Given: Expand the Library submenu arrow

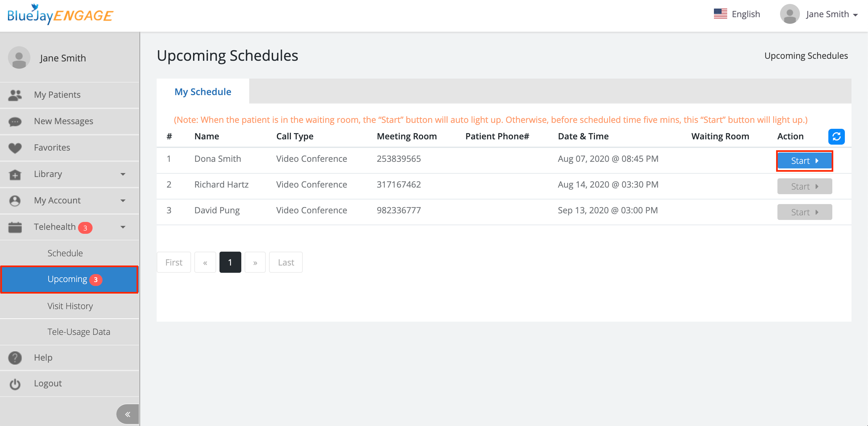Looking at the screenshot, I should (x=123, y=174).
